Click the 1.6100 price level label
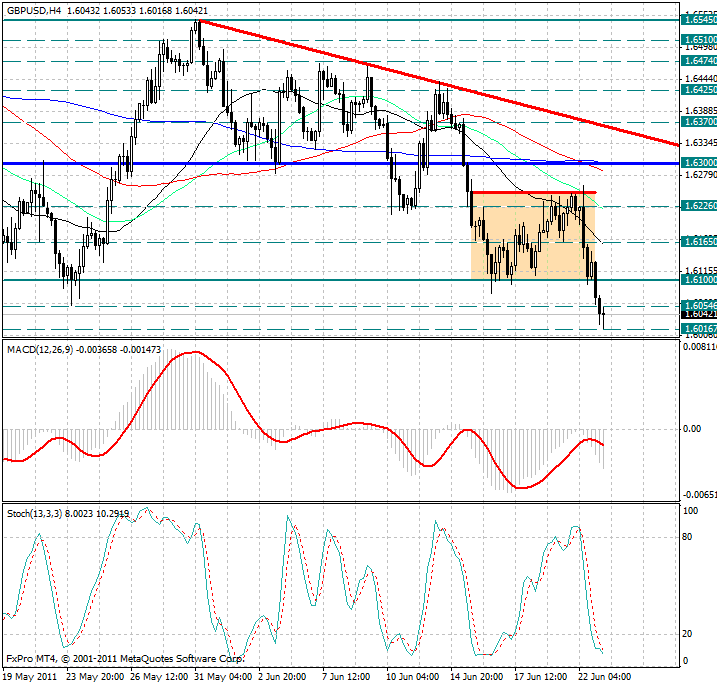 tap(698, 280)
